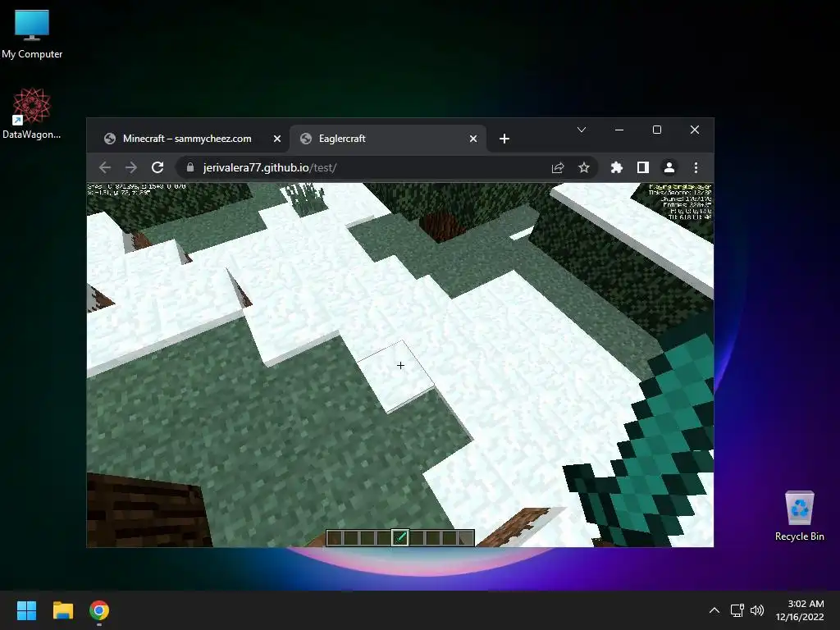
Task: Switch to Minecraft – sammycheez.com tab
Action: pyautogui.click(x=187, y=139)
